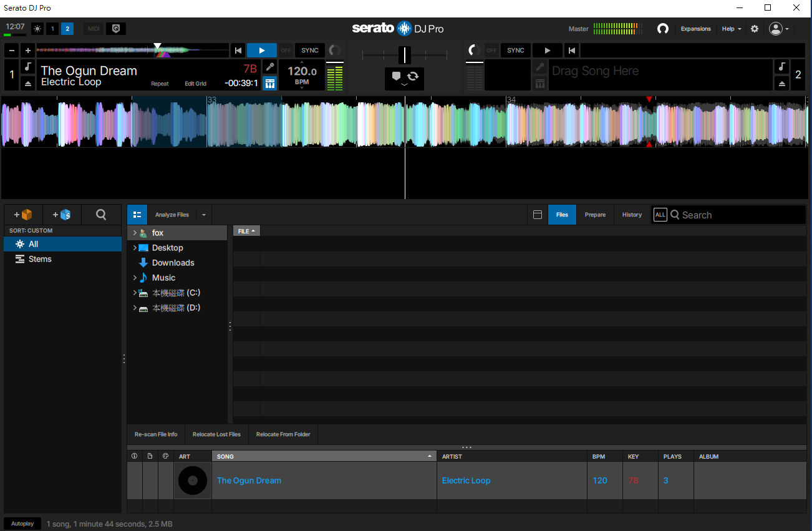The width and height of the screenshot is (812, 531).
Task: Toggle Repeat on deck 1
Action: coord(160,84)
